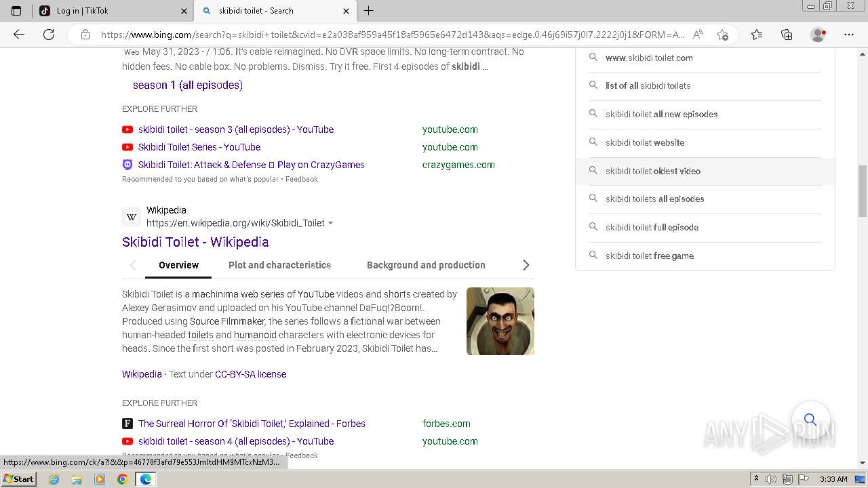This screenshot has height=488, width=868.
Task: Open a new browser tab
Action: pyautogui.click(x=369, y=11)
